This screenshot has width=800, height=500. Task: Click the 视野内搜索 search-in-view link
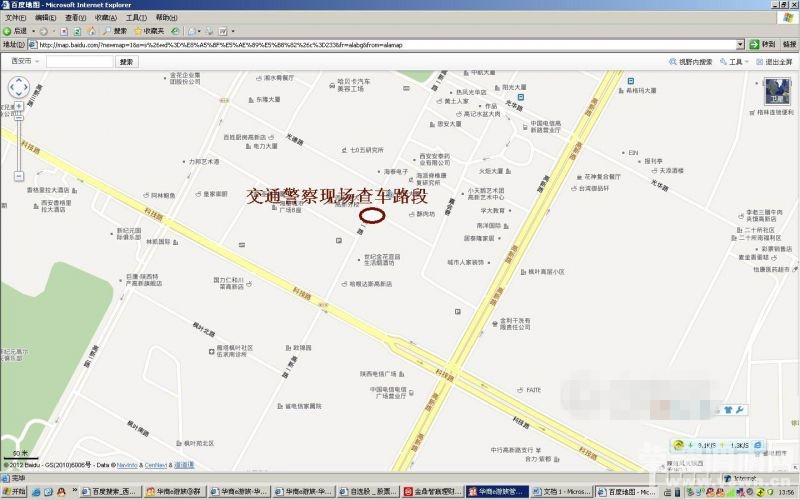pyautogui.click(x=691, y=62)
